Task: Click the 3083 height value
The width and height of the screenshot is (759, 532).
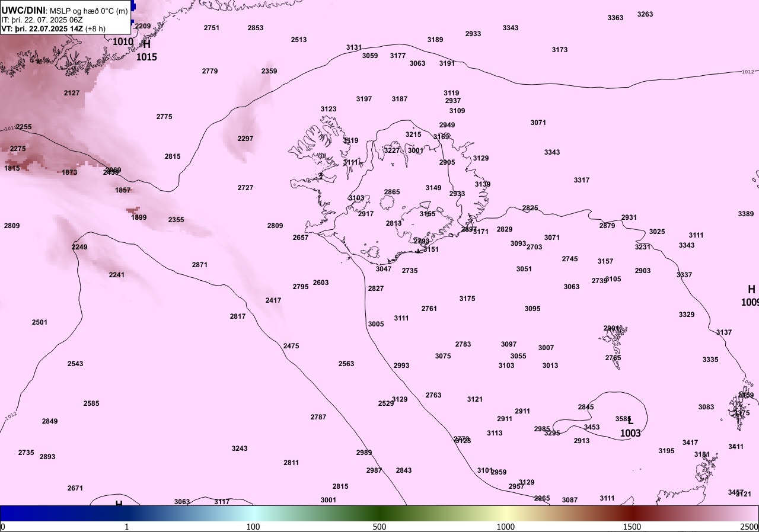Action: [x=706, y=407]
